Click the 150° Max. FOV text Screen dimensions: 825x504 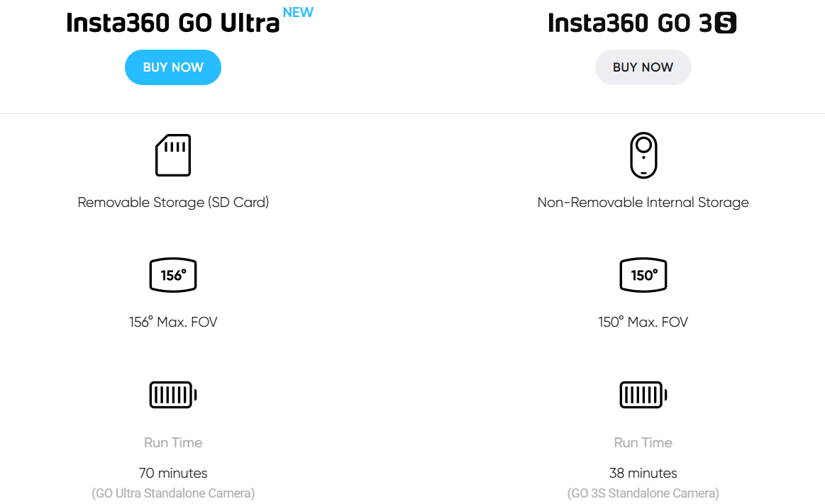pos(643,321)
